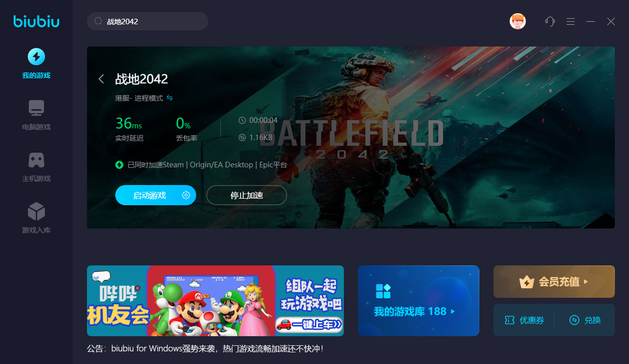Open 游戏入库 cube icon in sidebar

(36, 211)
